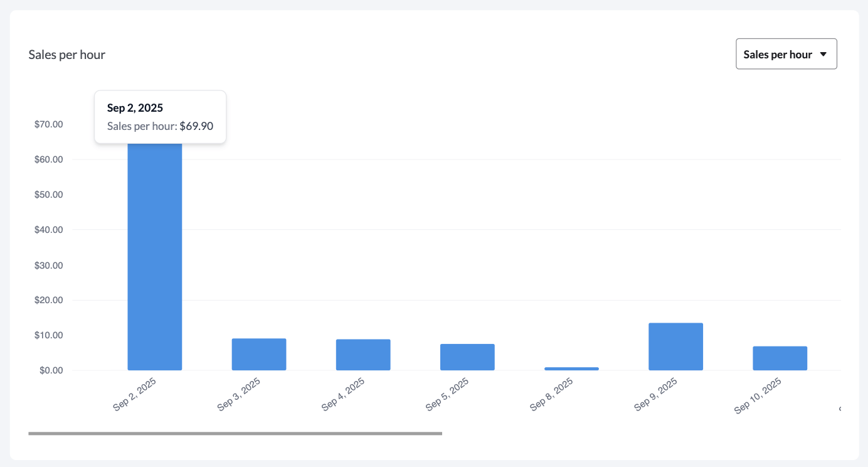Click the $0.00 axis value
Screen dimensions: 868x467
click(x=51, y=370)
